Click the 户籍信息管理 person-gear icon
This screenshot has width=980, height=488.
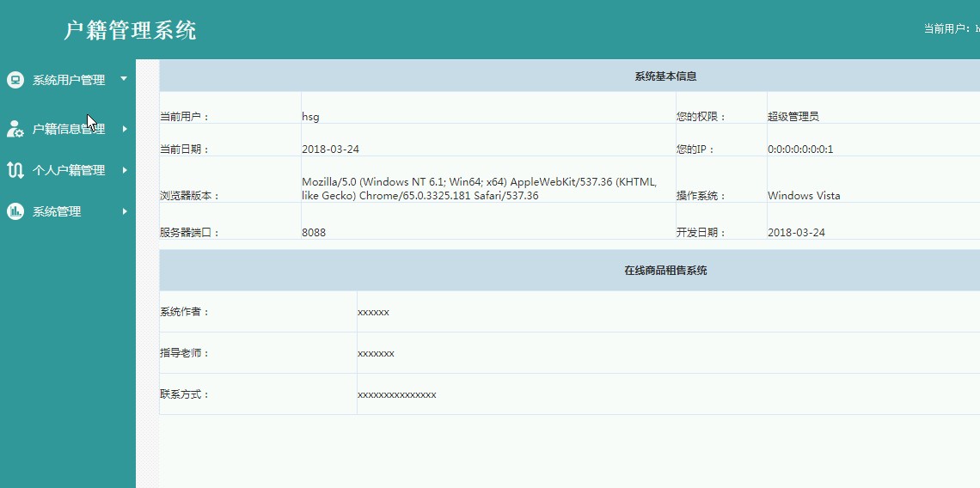coord(15,130)
